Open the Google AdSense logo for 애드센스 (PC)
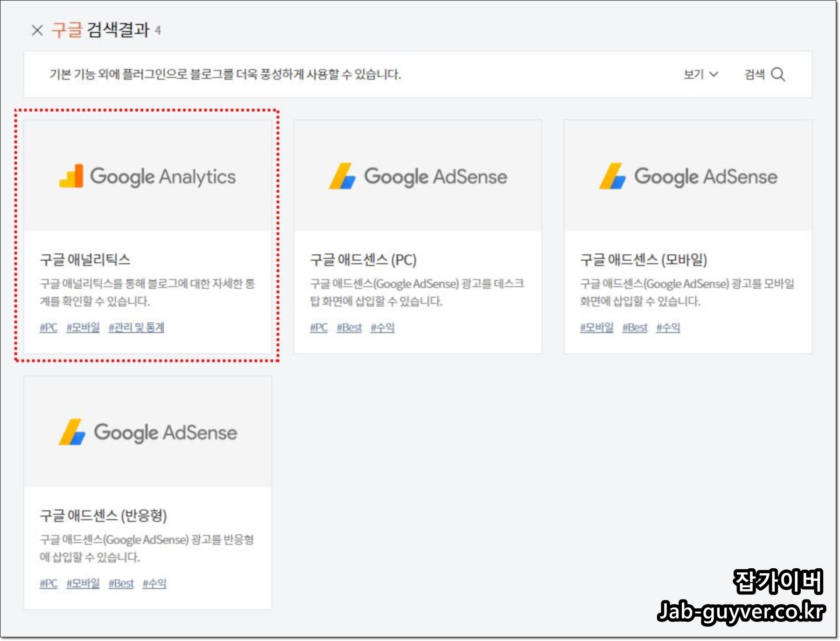Image resolution: width=840 pixels, height=641 pixels. click(418, 176)
